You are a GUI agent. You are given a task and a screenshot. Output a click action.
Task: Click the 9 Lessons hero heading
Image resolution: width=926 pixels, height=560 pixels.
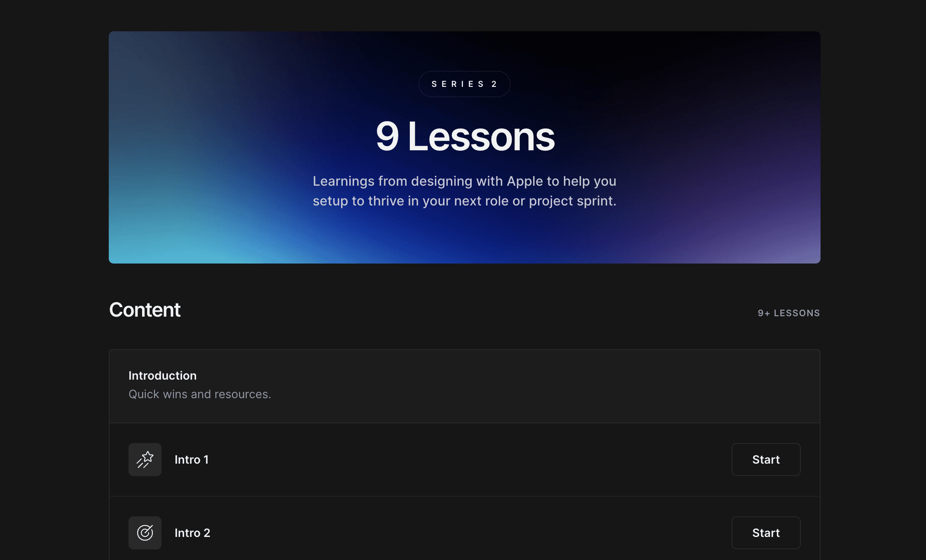(465, 136)
